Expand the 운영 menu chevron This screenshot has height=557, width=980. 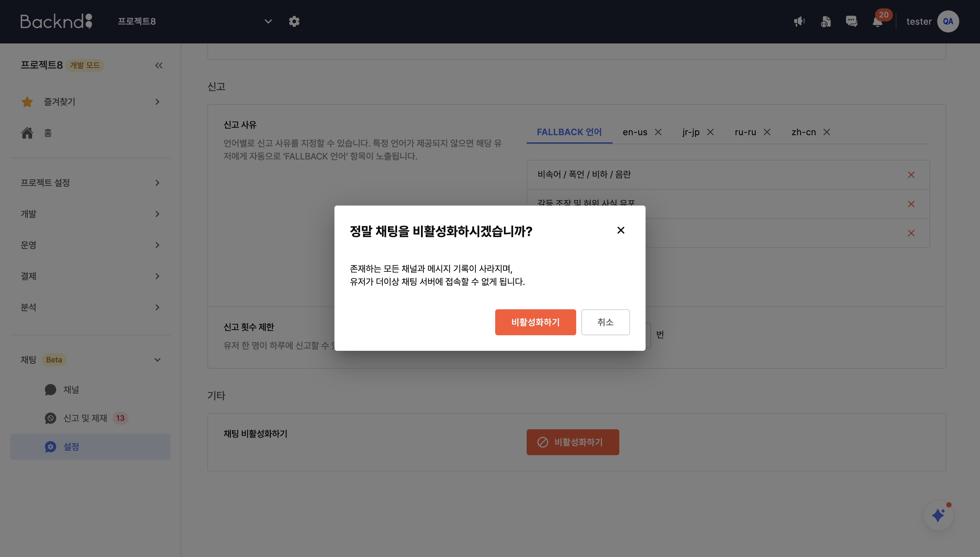(x=157, y=245)
